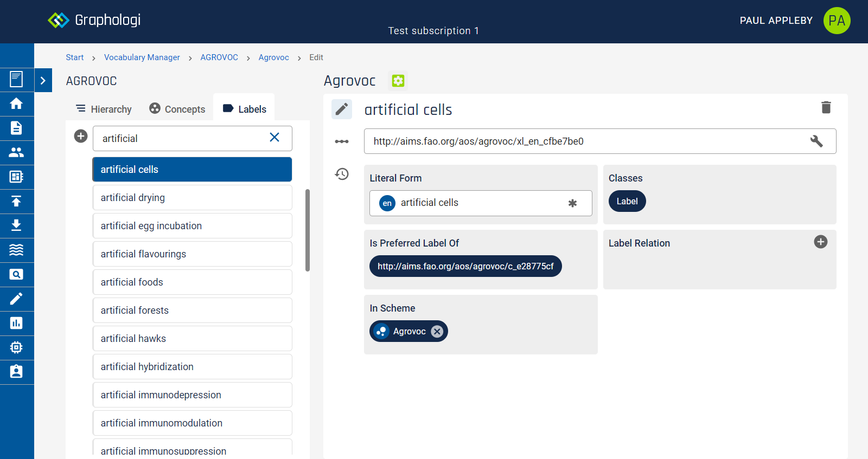Go to Start breadcrumb

pyautogui.click(x=75, y=57)
